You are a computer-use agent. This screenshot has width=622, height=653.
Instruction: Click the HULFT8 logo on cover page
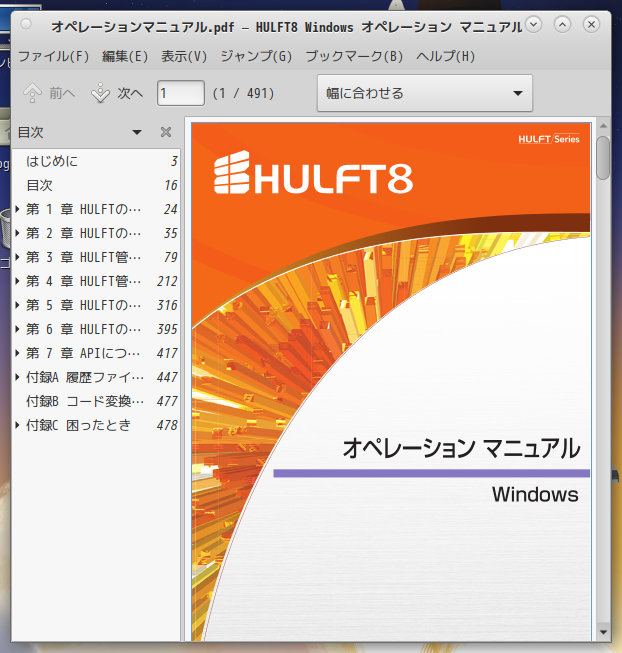tap(313, 173)
